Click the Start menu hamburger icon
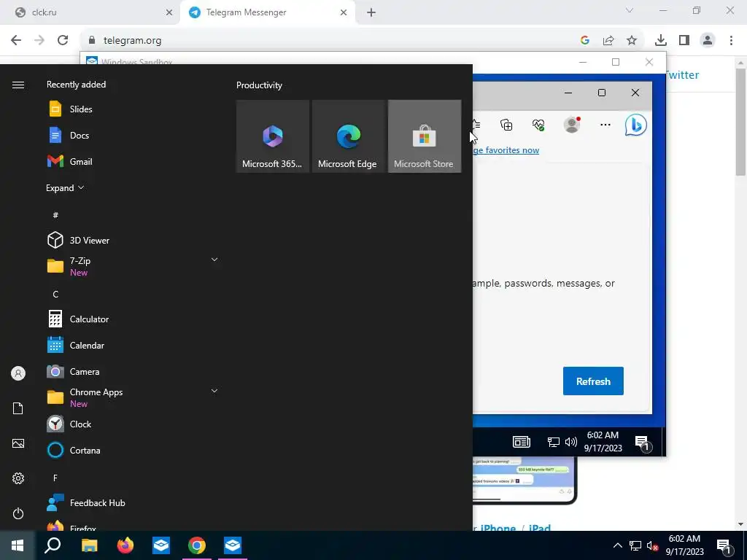The image size is (747, 560). coord(18,85)
